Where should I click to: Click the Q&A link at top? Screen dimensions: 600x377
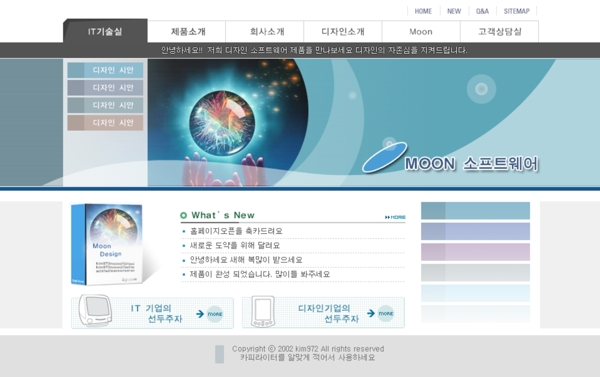(482, 11)
